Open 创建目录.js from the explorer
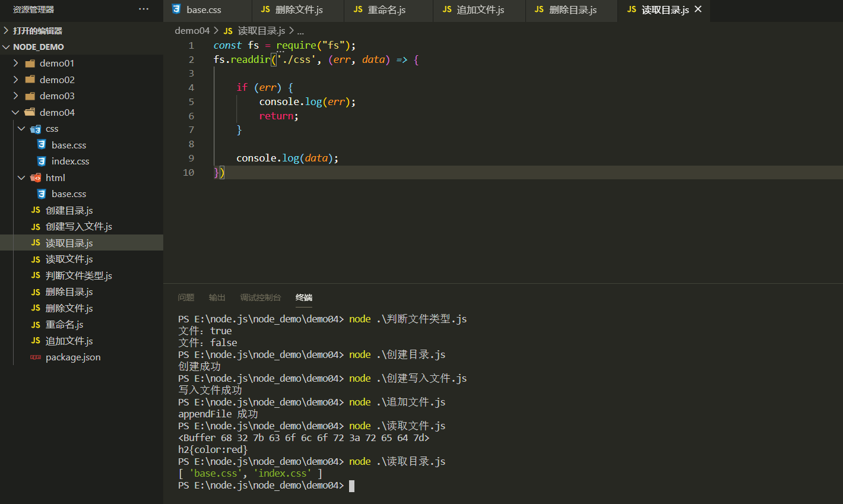Viewport: 843px width, 504px height. click(69, 210)
